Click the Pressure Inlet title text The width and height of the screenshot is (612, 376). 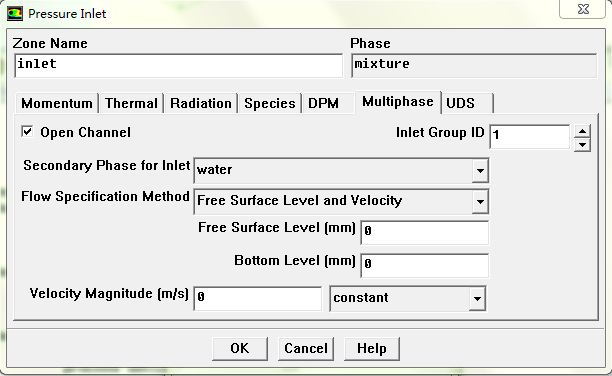point(67,14)
